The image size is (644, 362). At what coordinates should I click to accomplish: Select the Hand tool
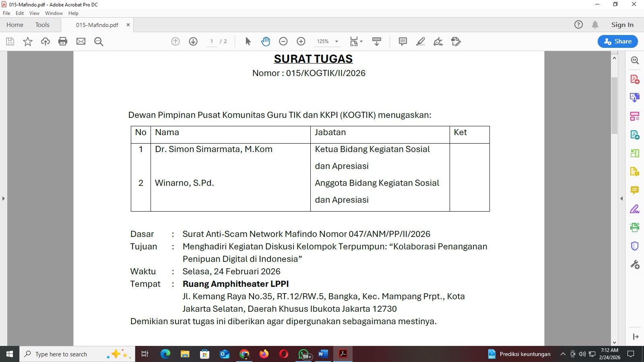pyautogui.click(x=266, y=41)
